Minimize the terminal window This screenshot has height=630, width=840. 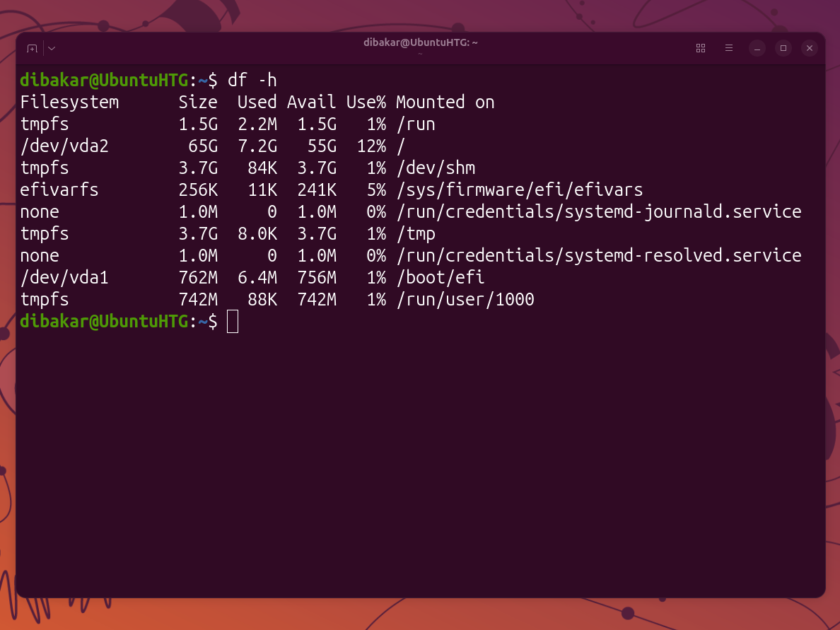click(757, 48)
